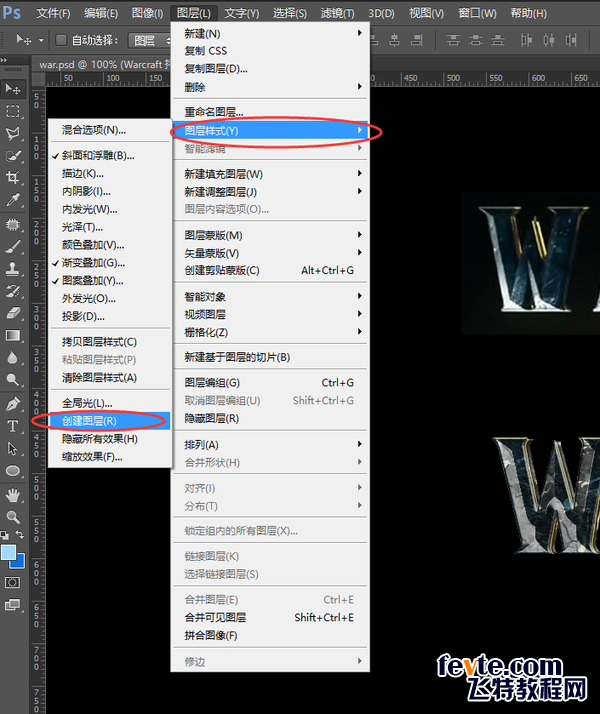Open the Move tool preset picker arrow
This screenshot has width=600, height=714.
(x=41, y=41)
